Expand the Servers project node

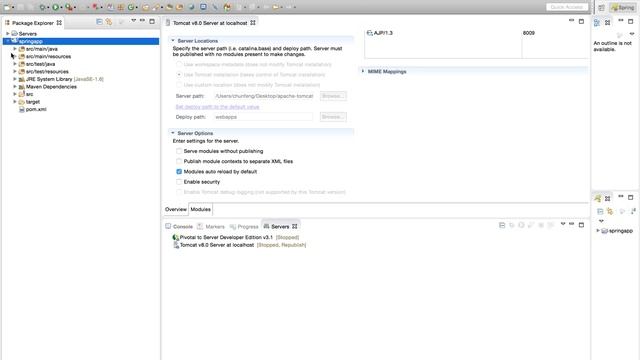pyautogui.click(x=8, y=33)
